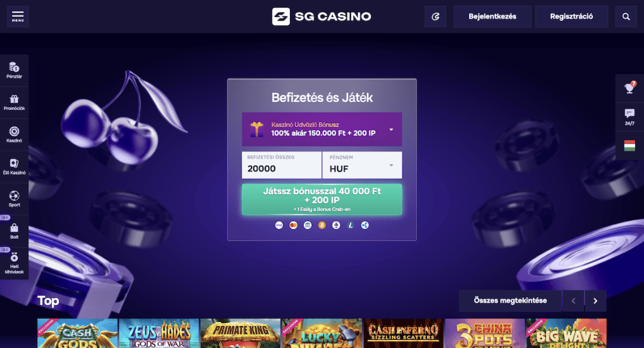This screenshot has height=348, width=644.
Task: Click the Befizetési összeg input field
Action: coord(281,165)
